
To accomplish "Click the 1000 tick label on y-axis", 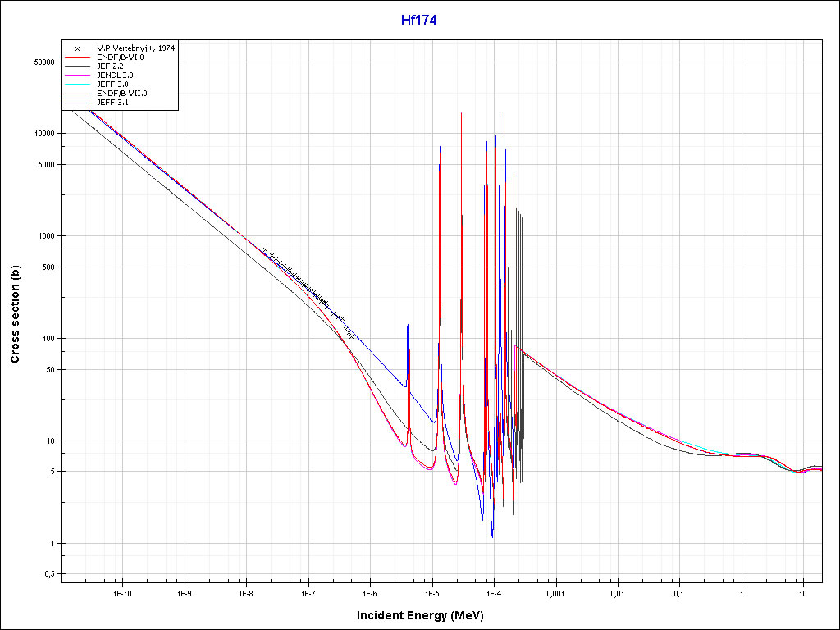I will coord(44,236).
